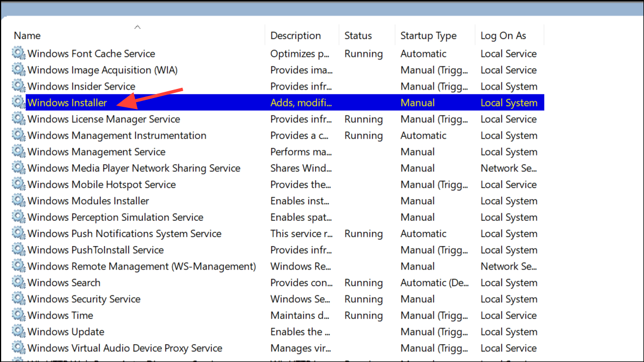Click the gear icon next to Windows Mobile Hotspot Service
The height and width of the screenshot is (362, 644).
point(18,184)
